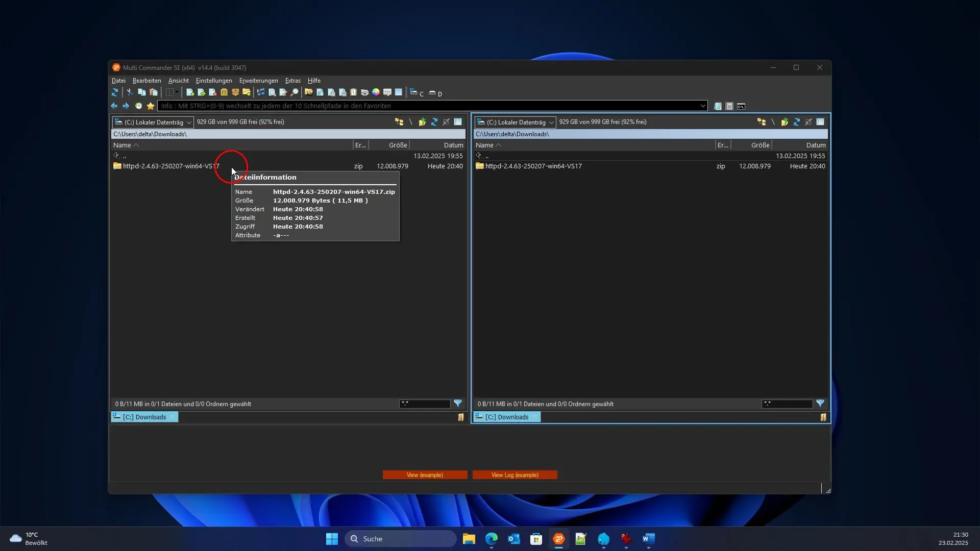The width and height of the screenshot is (980, 551).
Task: Click the view file magnifier icon
Action: 272,92
